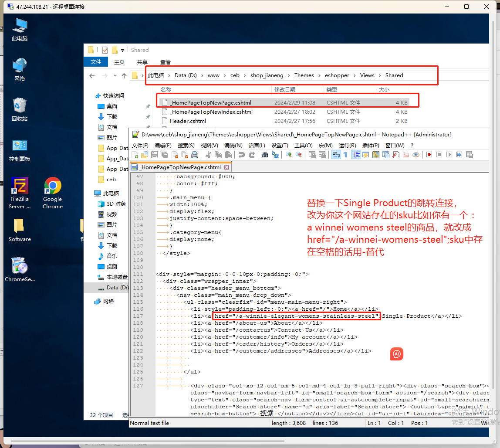Click shop_jianeng in the address breadcrumb
This screenshot has width=500, height=448.
point(267,75)
